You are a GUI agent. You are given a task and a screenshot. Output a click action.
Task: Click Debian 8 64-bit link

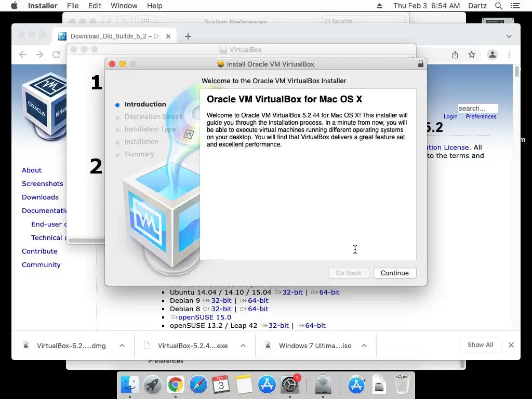[258, 309]
